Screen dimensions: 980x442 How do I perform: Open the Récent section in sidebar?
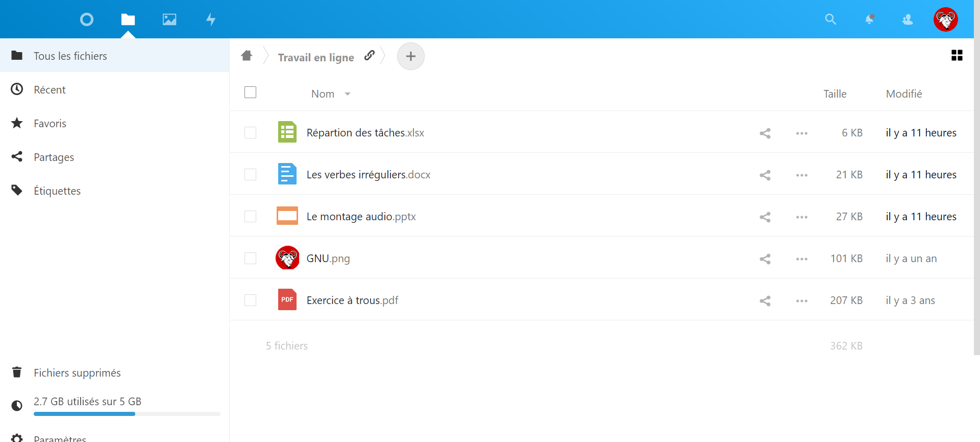[50, 90]
